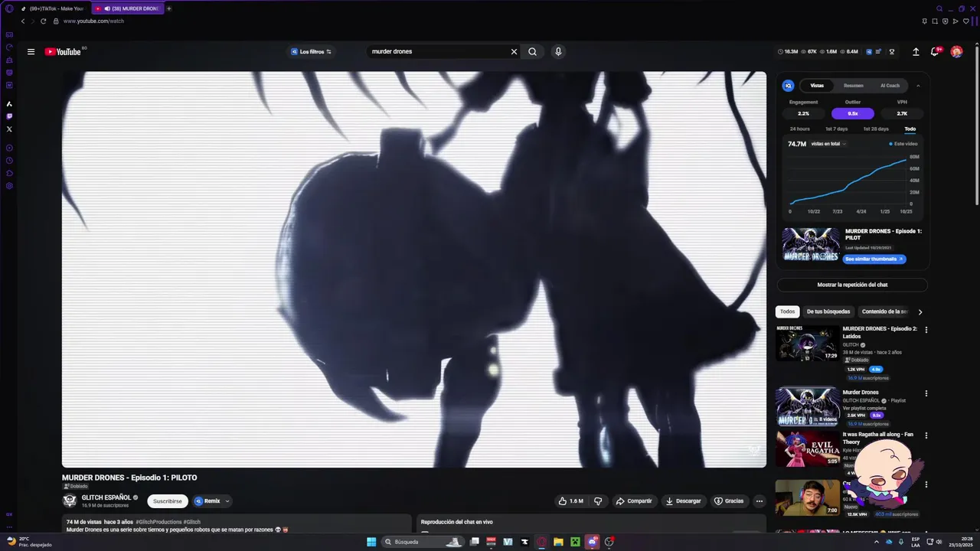Open more actions ellipsis under the video

point(759,501)
